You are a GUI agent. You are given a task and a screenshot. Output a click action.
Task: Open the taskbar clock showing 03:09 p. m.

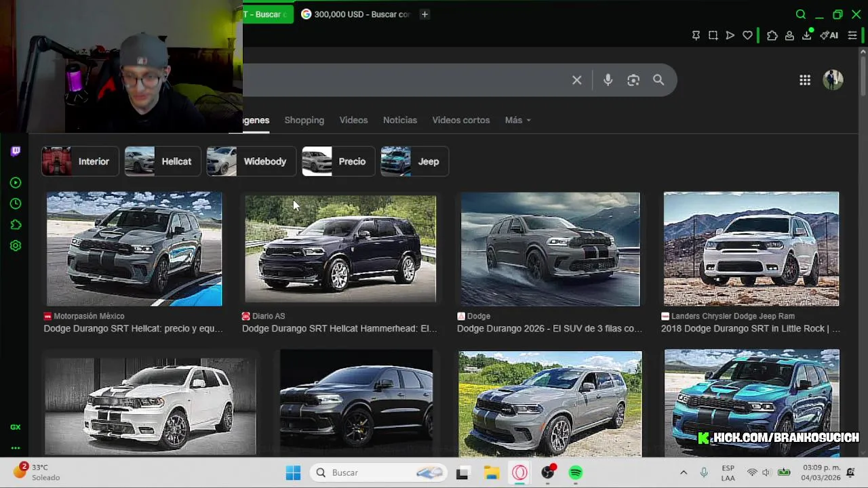coord(822,472)
